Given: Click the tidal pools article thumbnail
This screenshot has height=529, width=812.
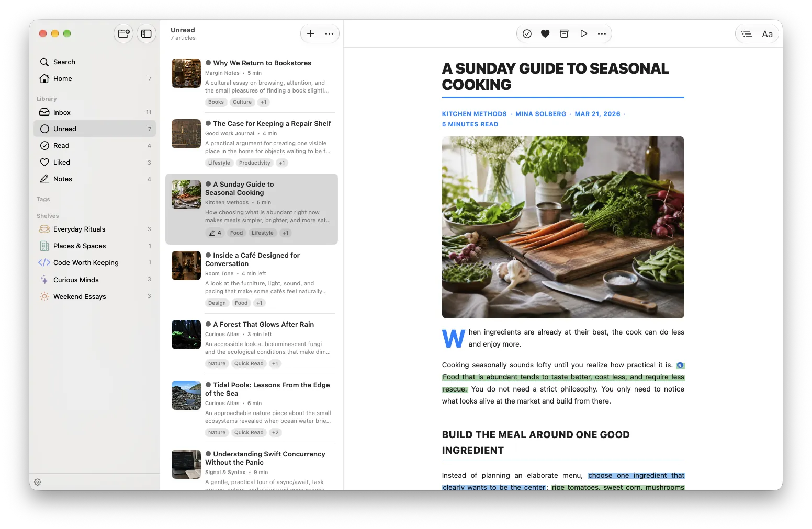Looking at the screenshot, I should [x=186, y=395].
